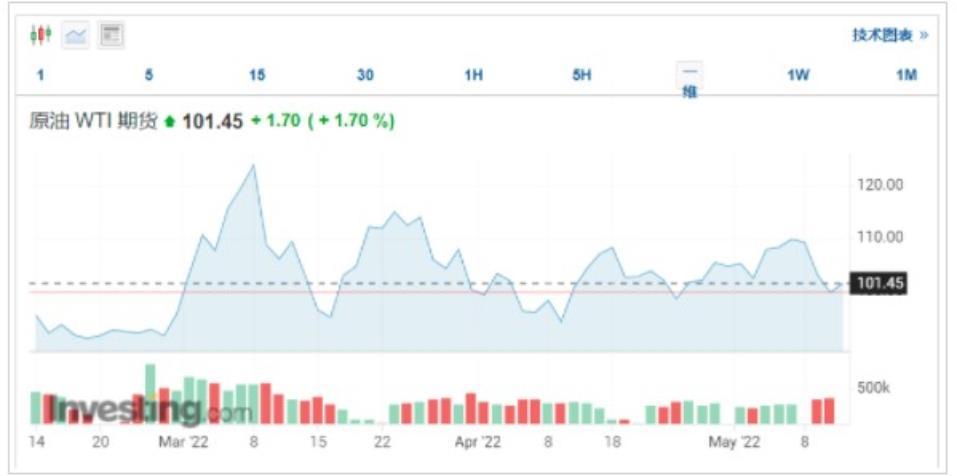The width and height of the screenshot is (957, 476).
Task: Click the news overlay icon
Action: point(111,35)
